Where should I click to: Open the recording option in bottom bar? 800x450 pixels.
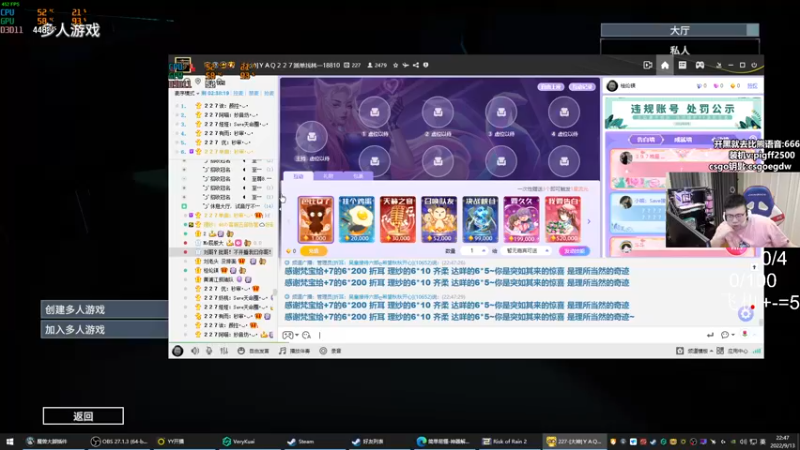point(331,351)
